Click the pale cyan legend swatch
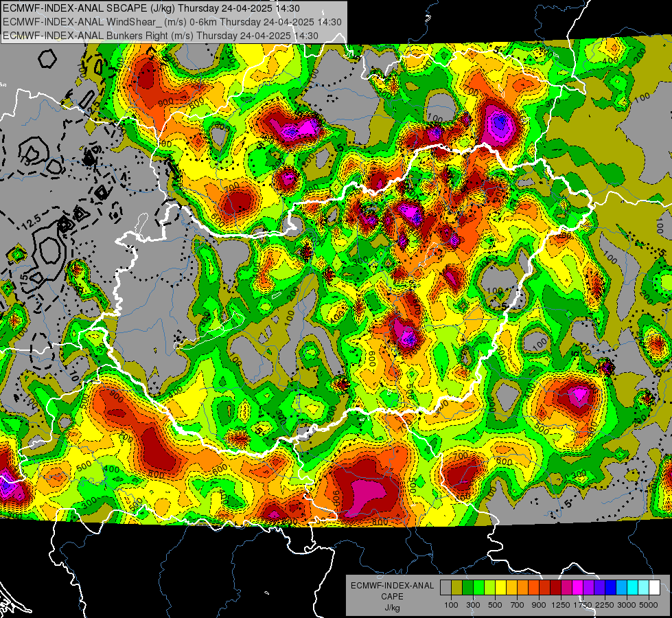This screenshot has height=618, width=672. (643, 587)
